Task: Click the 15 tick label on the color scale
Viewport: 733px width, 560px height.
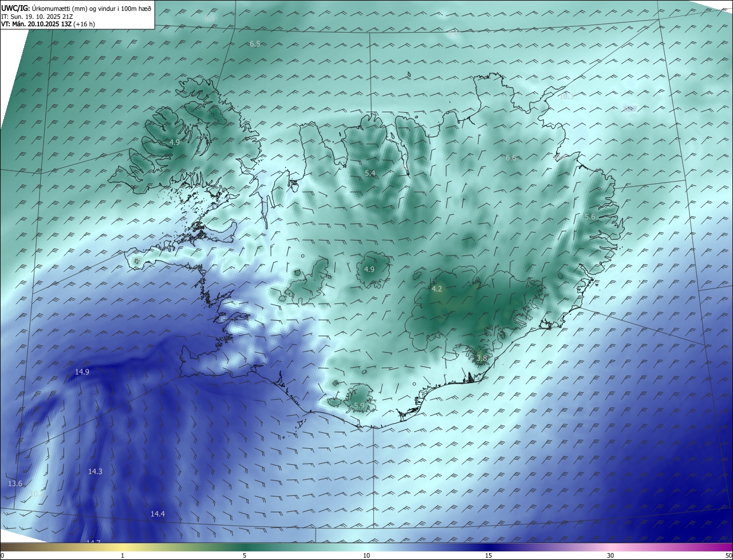Action: [x=488, y=555]
